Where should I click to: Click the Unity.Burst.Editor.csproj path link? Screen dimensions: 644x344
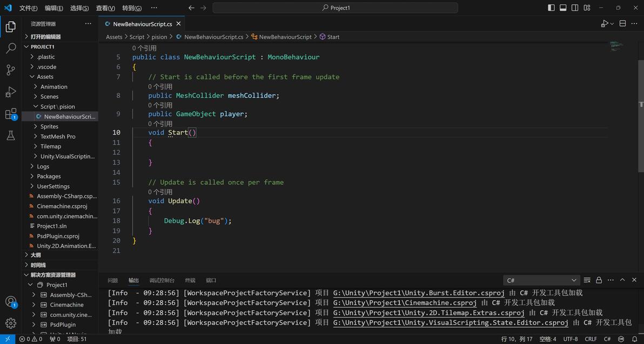pyautogui.click(x=419, y=293)
